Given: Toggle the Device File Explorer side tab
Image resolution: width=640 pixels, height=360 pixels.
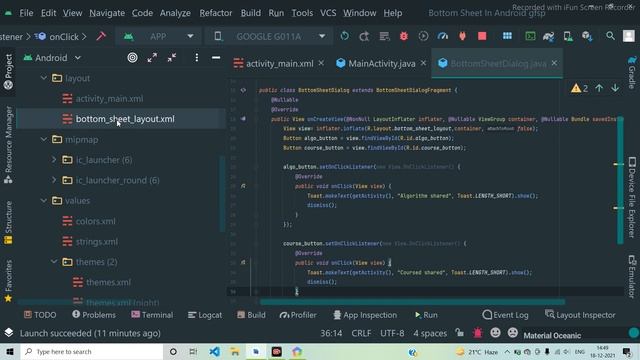Looking at the screenshot, I should [x=632, y=197].
